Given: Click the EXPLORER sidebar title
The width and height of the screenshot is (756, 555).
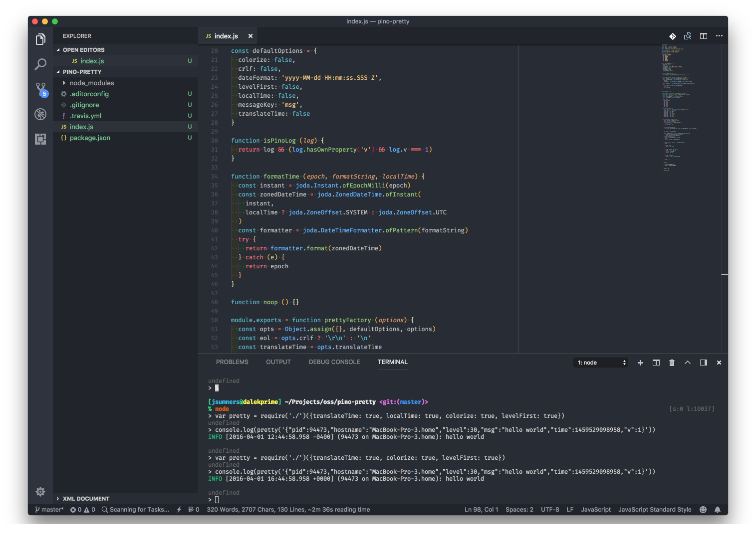Looking at the screenshot, I should [x=77, y=36].
